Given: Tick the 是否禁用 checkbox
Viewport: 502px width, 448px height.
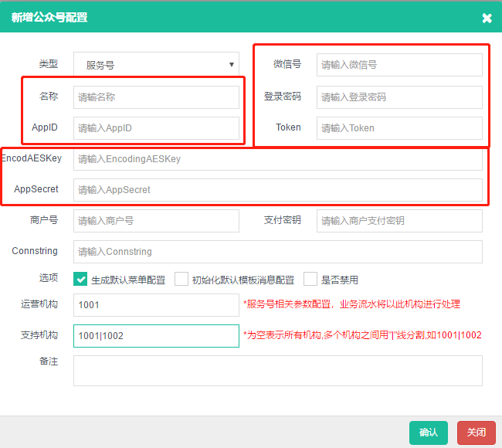Looking at the screenshot, I should [310, 279].
